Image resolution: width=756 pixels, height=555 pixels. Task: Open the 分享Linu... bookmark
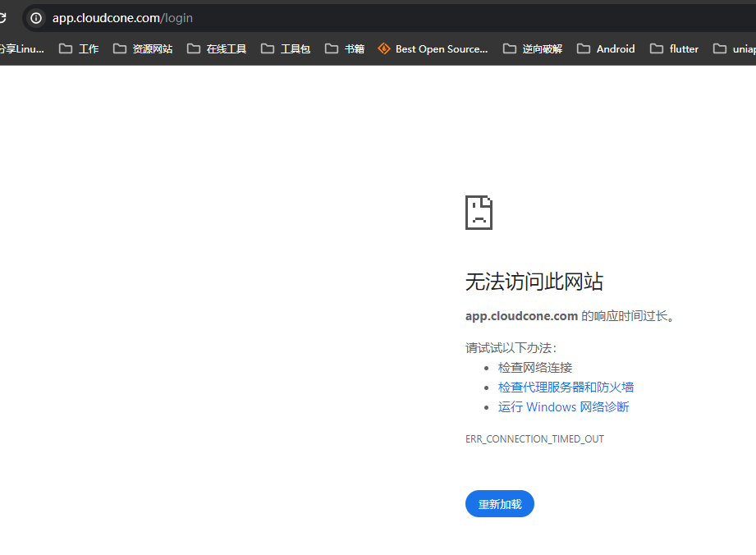click(21, 48)
